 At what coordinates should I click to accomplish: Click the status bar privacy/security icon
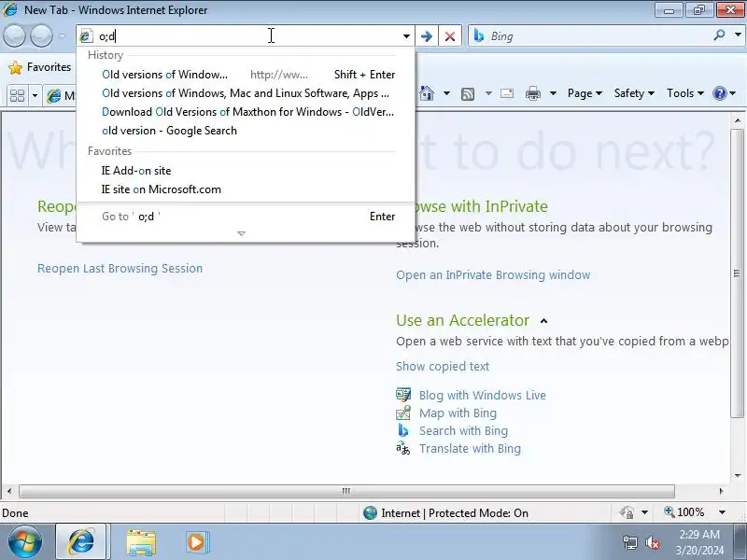pos(627,512)
